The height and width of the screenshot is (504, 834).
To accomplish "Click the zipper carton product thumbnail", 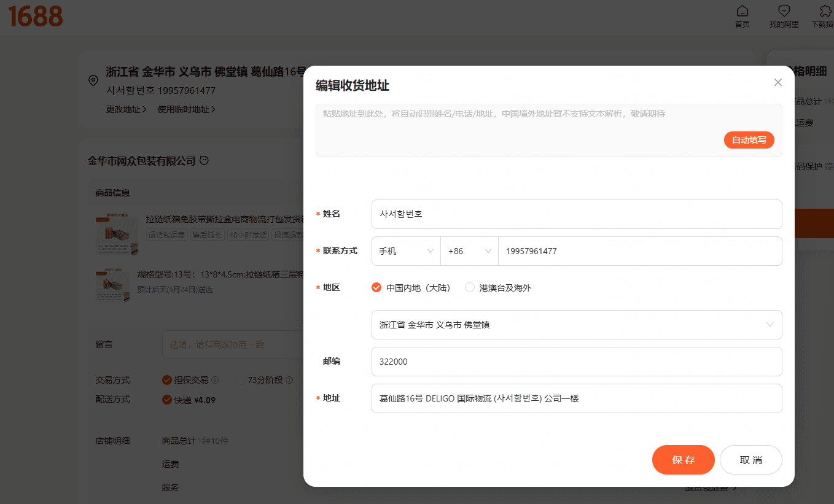I will coord(117,234).
